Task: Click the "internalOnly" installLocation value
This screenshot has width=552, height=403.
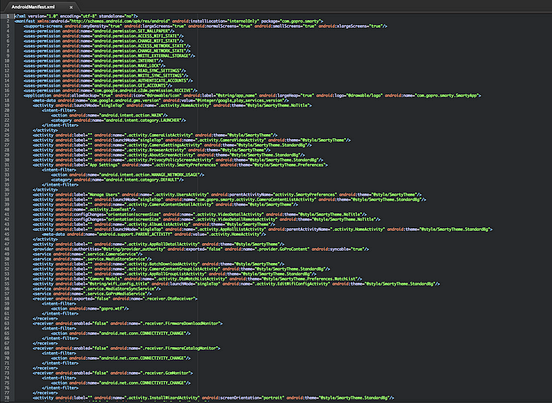Action: point(243,21)
